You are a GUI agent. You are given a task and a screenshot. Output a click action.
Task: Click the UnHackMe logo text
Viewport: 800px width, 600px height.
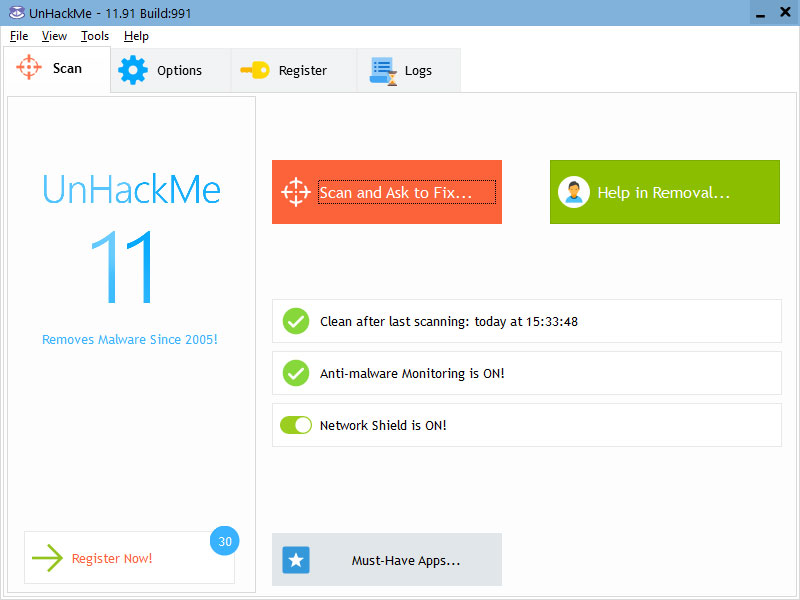tap(131, 189)
